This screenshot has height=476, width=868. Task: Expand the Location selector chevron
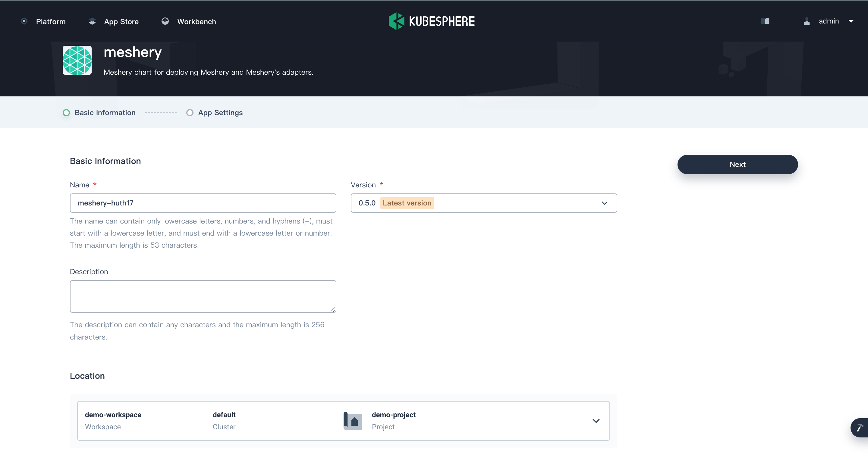click(x=596, y=421)
